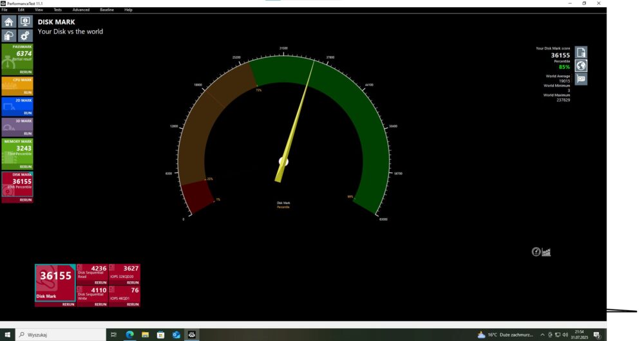
Task: Open the Baseline menu
Action: [x=107, y=10]
